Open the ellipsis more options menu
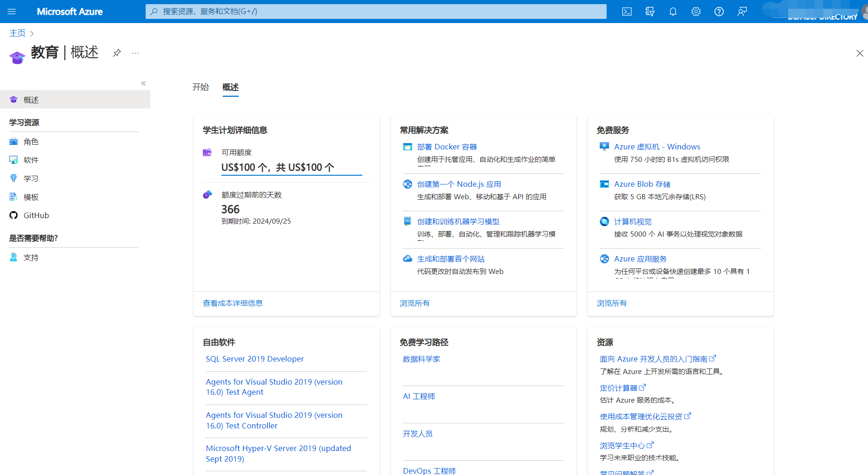Screen dimensions: 868x475 [135, 53]
